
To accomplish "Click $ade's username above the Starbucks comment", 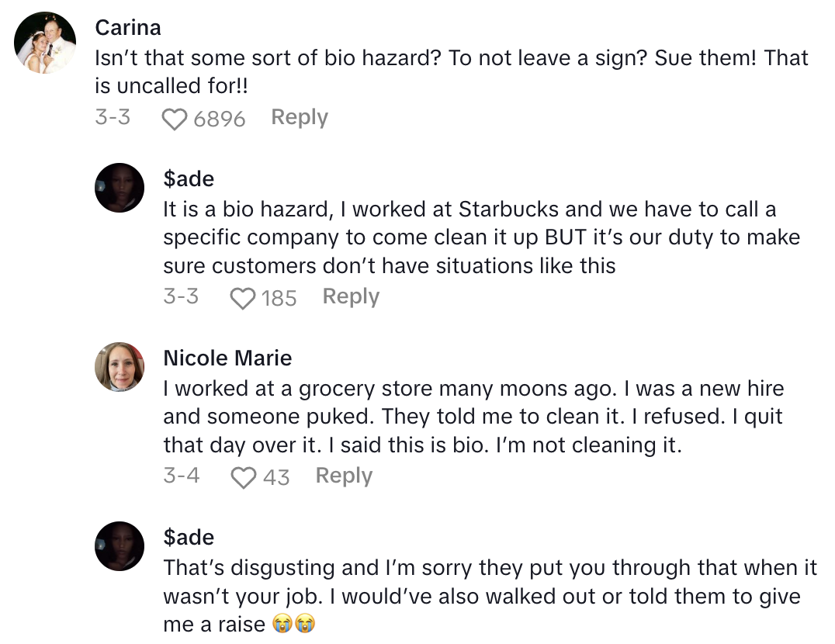I will click(189, 179).
